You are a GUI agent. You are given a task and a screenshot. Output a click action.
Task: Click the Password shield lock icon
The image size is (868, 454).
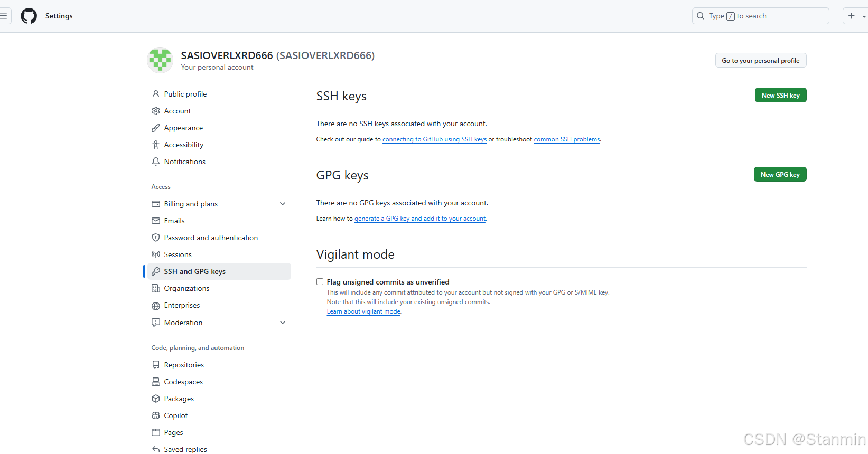coord(156,238)
